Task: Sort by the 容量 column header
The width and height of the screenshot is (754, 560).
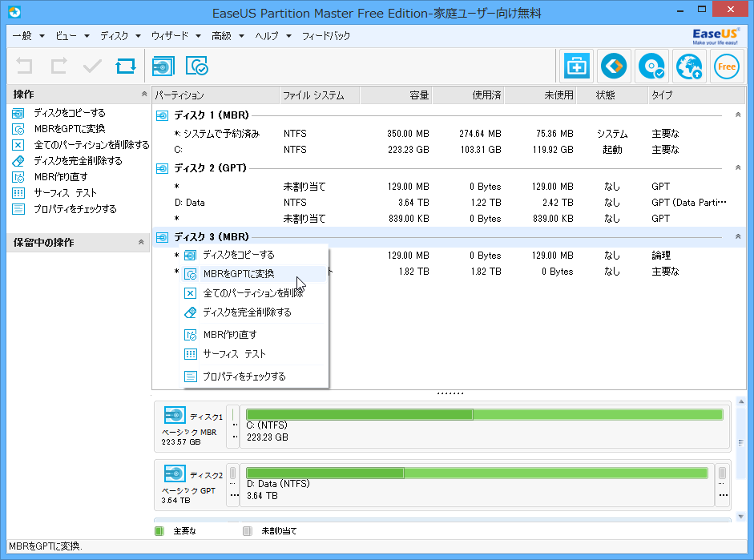Action: pyautogui.click(x=397, y=95)
